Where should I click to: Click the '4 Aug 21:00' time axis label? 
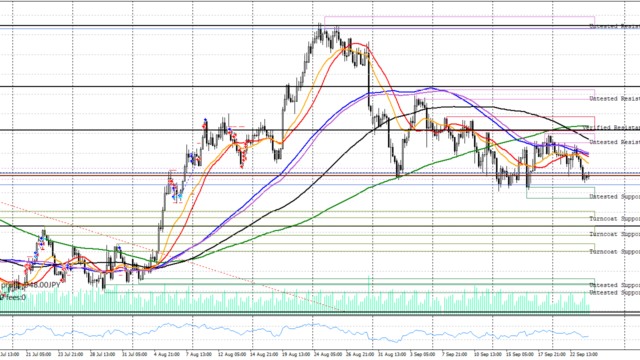point(167,354)
